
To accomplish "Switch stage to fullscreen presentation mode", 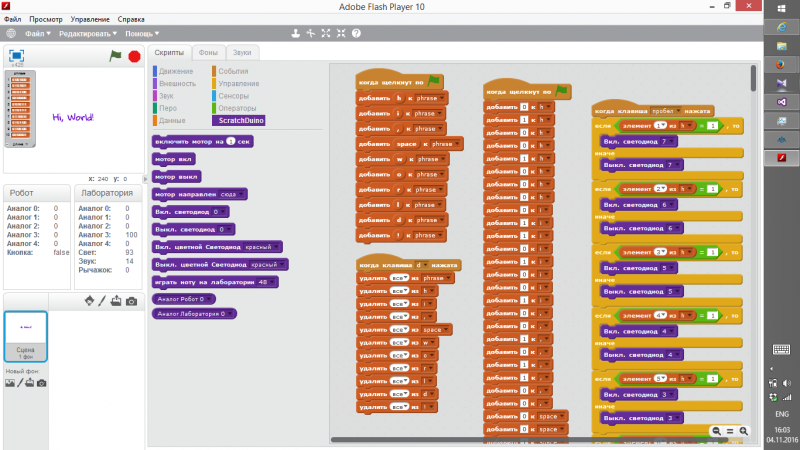I will 16,56.
